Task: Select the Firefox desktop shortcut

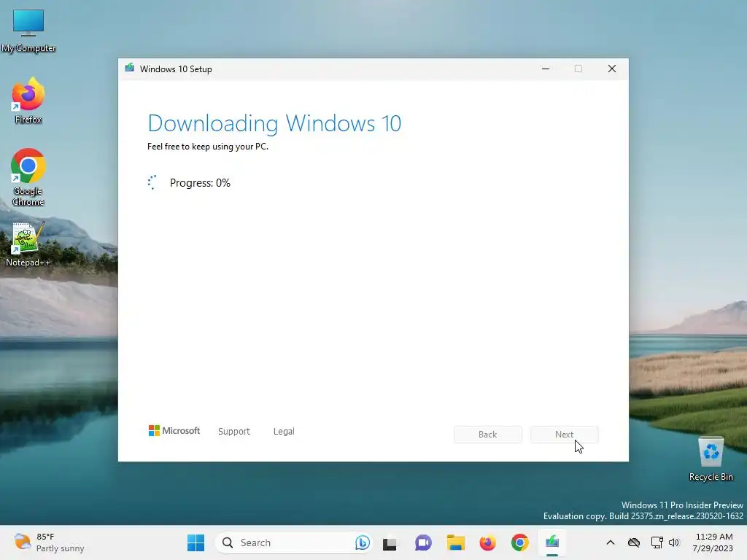Action: pyautogui.click(x=28, y=101)
